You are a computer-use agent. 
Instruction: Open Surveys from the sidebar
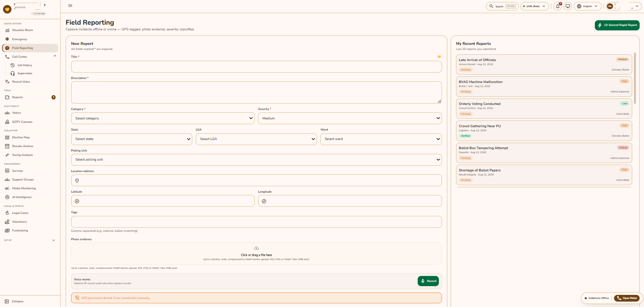coord(30,171)
